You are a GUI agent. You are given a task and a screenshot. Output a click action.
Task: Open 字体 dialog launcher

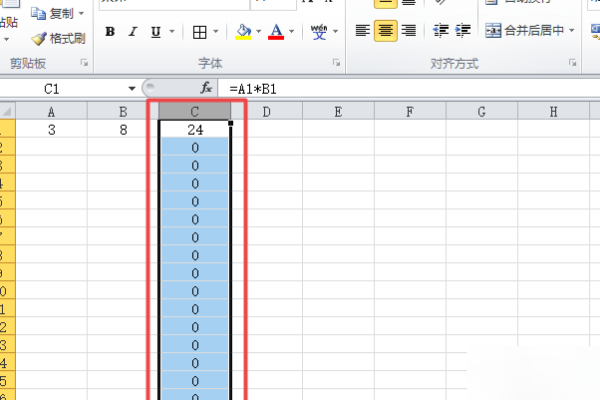tap(336, 63)
